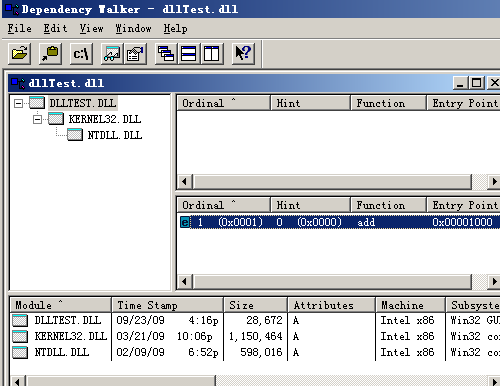Click module icon next to DLLTEST.DLL in tree

(x=37, y=103)
